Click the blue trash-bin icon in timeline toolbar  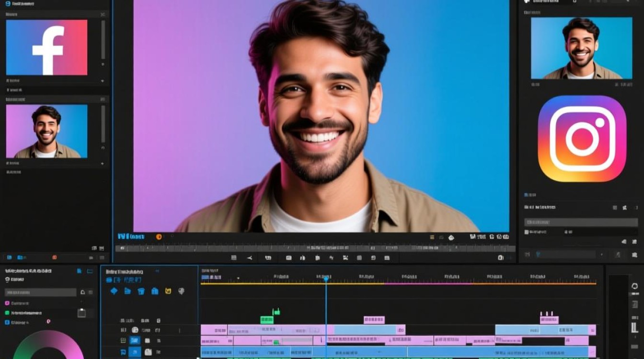[141, 291]
